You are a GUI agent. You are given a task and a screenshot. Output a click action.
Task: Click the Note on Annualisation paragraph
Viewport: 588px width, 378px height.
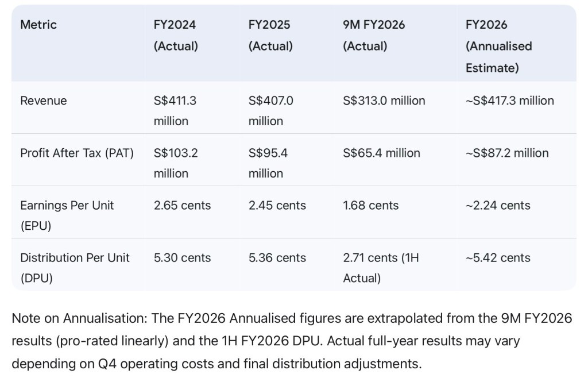(292, 341)
